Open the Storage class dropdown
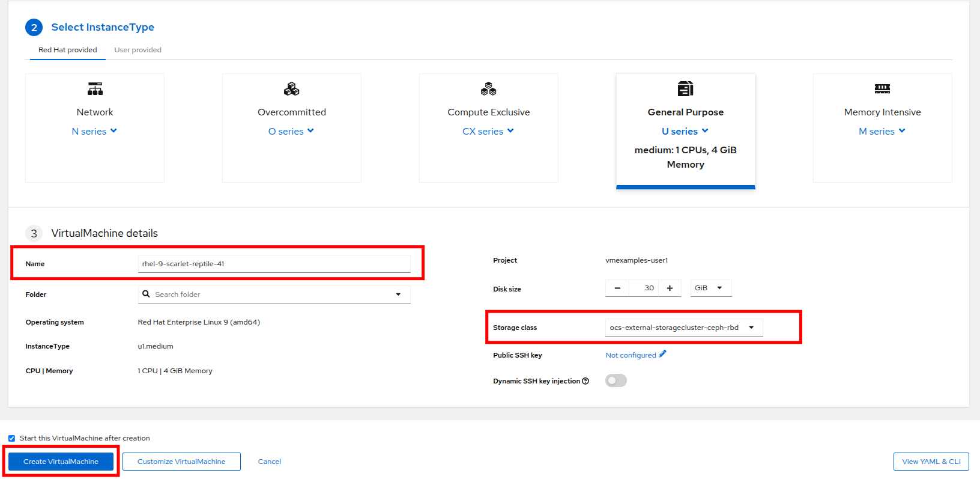 pyautogui.click(x=683, y=328)
